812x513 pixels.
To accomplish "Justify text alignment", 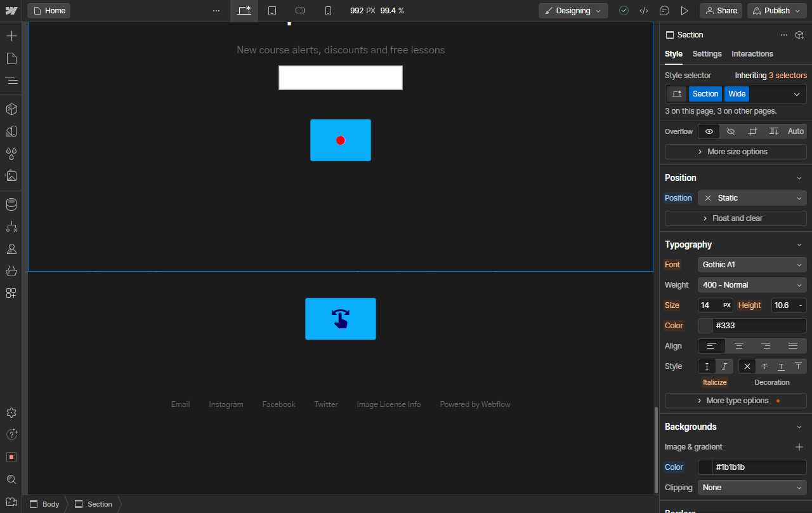I will pos(793,346).
